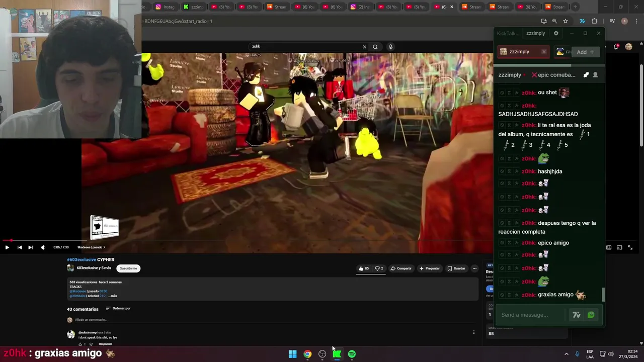
Task: Click the KickTalk chat scrollbar
Action: (x=603, y=295)
